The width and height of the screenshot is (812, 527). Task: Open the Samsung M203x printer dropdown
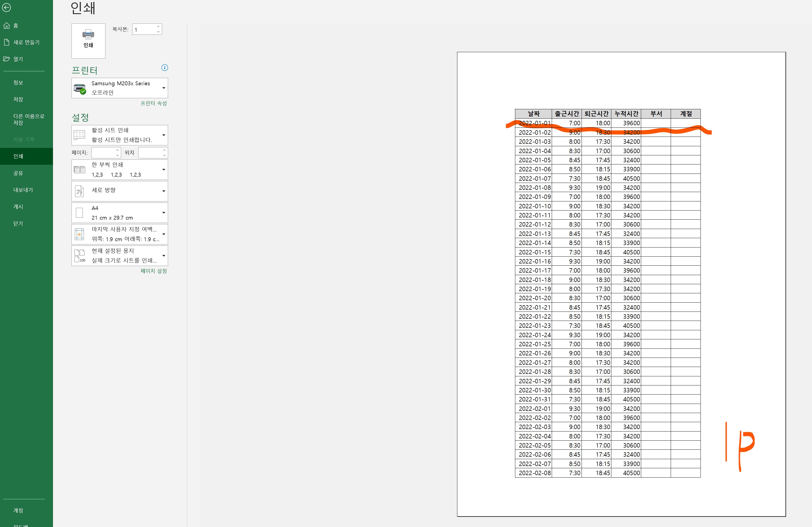164,88
